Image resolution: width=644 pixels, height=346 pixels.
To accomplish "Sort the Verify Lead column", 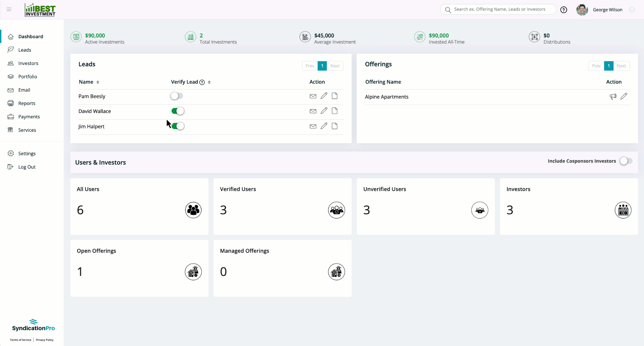I will [209, 82].
